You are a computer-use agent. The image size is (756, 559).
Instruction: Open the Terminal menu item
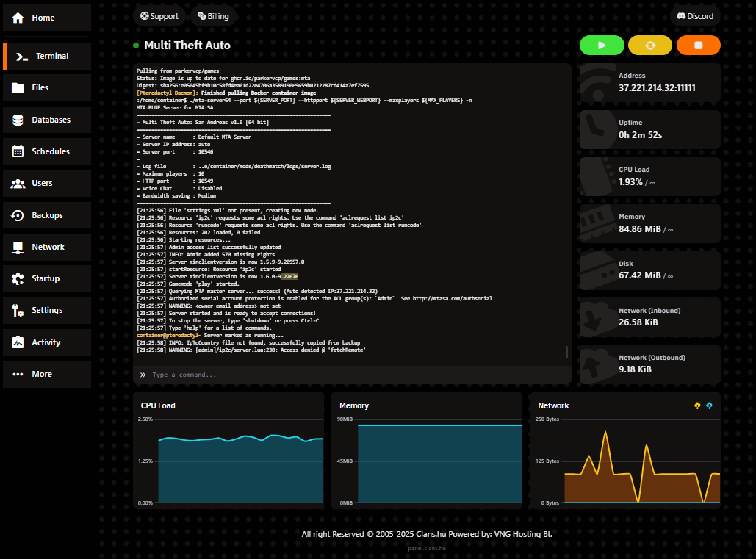(x=47, y=57)
